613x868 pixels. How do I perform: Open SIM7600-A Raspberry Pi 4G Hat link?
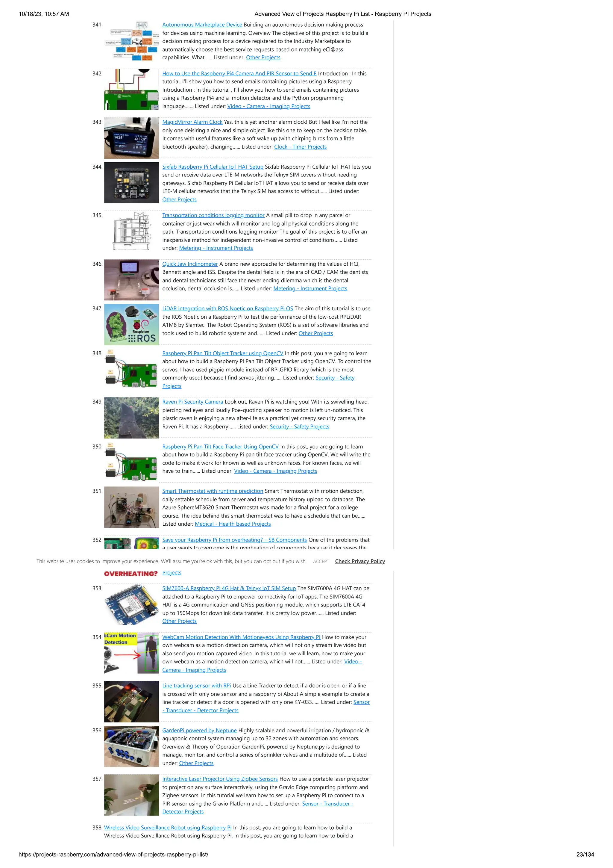[x=229, y=588]
